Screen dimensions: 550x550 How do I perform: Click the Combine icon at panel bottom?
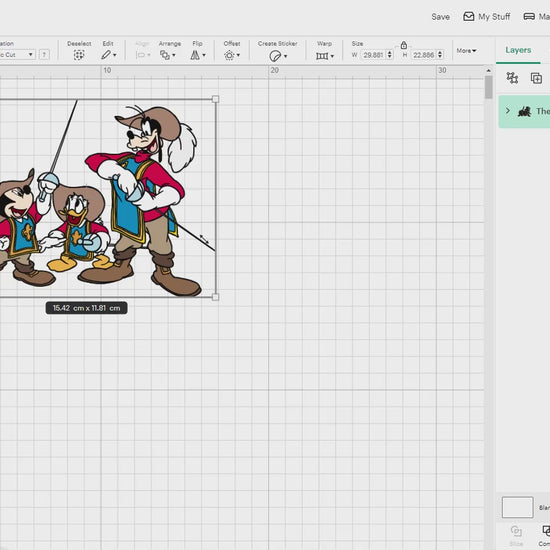point(546,531)
